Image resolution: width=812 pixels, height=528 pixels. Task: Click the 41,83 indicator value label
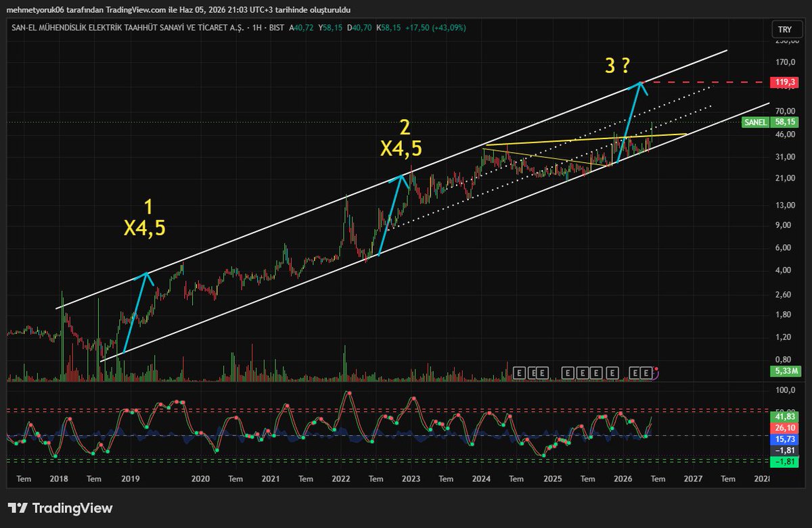pyautogui.click(x=785, y=417)
